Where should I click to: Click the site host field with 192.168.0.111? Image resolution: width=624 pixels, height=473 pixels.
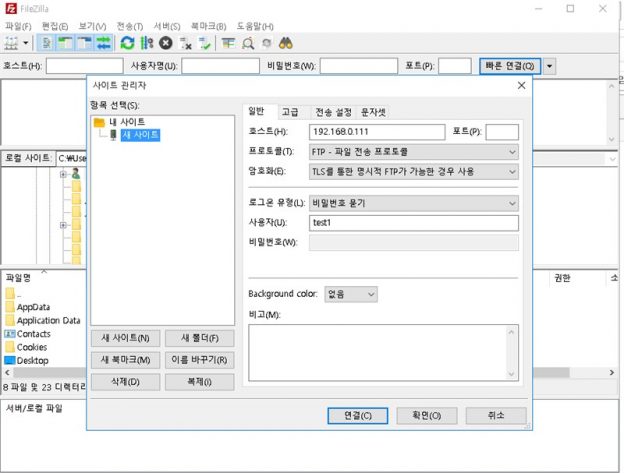[377, 132]
